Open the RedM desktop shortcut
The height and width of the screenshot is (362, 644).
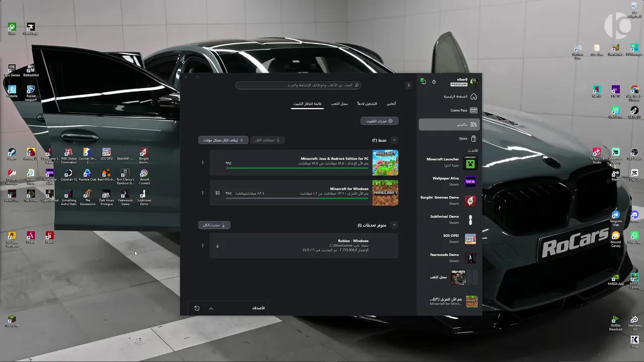pyautogui.click(x=49, y=237)
